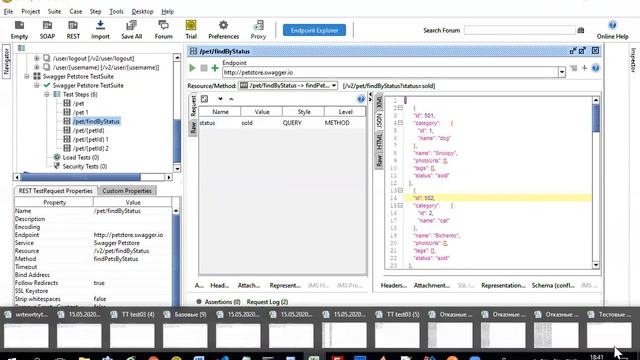Viewport: 640px width, 360px height.
Task: Open response Headers tab
Action: [x=393, y=285]
